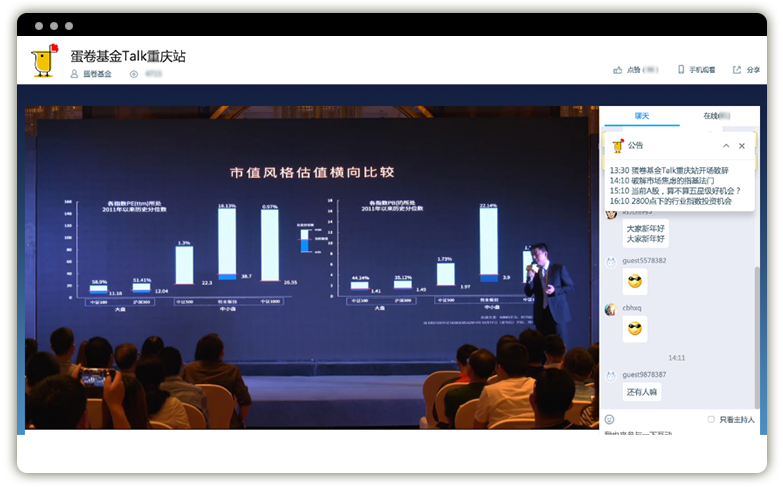Open the emoji picker smiley icon
Image resolution: width=783 pixels, height=487 pixels.
point(609,419)
